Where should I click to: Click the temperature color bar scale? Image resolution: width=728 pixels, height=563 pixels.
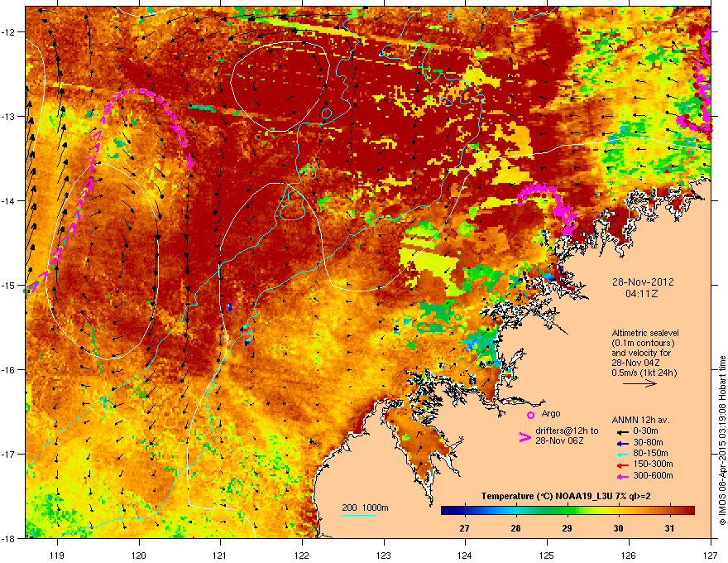(x=568, y=511)
